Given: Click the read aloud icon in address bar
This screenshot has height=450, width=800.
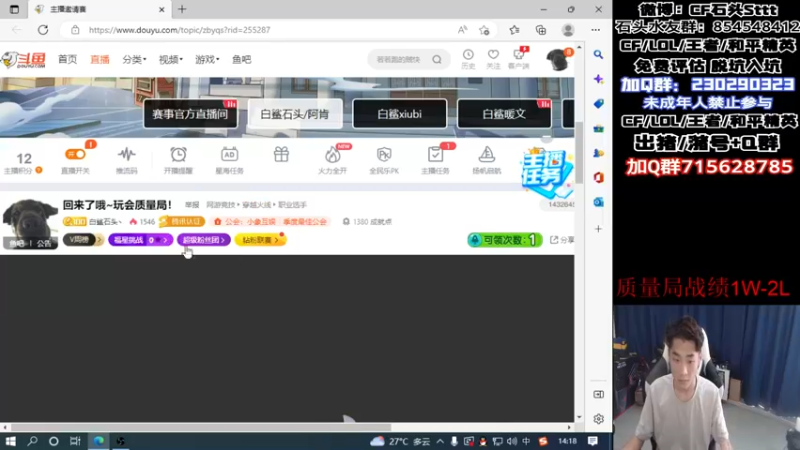Looking at the screenshot, I should point(462,30).
